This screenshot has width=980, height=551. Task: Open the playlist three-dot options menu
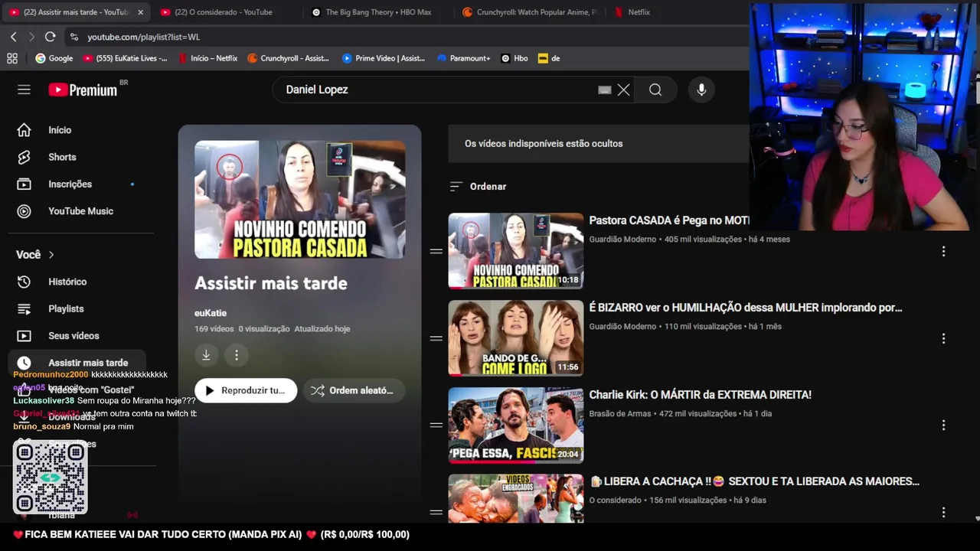[x=237, y=355]
